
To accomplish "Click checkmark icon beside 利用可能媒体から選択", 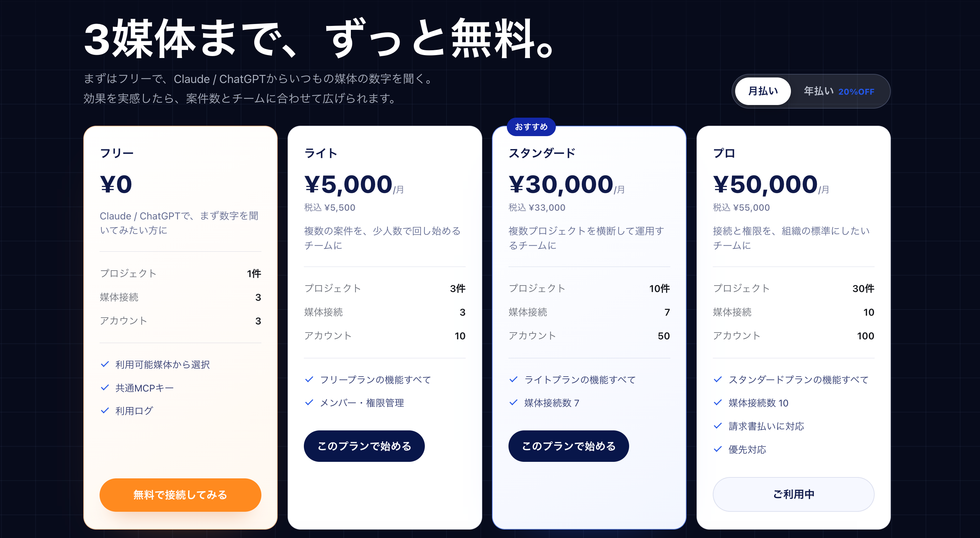I will tap(105, 364).
